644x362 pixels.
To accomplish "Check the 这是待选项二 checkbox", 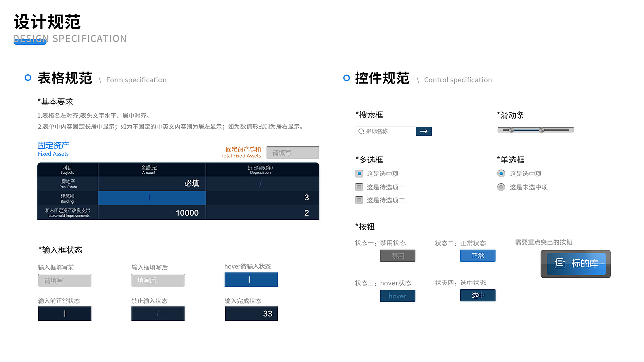I will 359,200.
